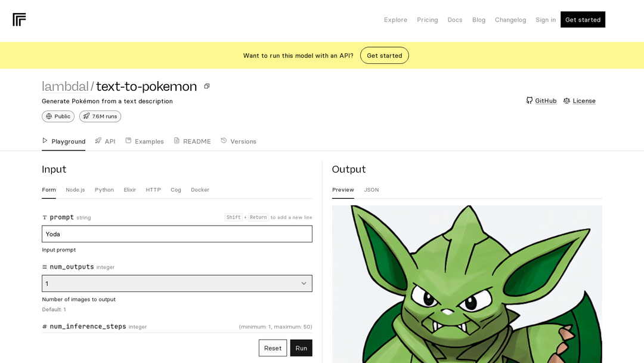Select the Node.js input tab
The image size is (644, 363).
coord(75,189)
